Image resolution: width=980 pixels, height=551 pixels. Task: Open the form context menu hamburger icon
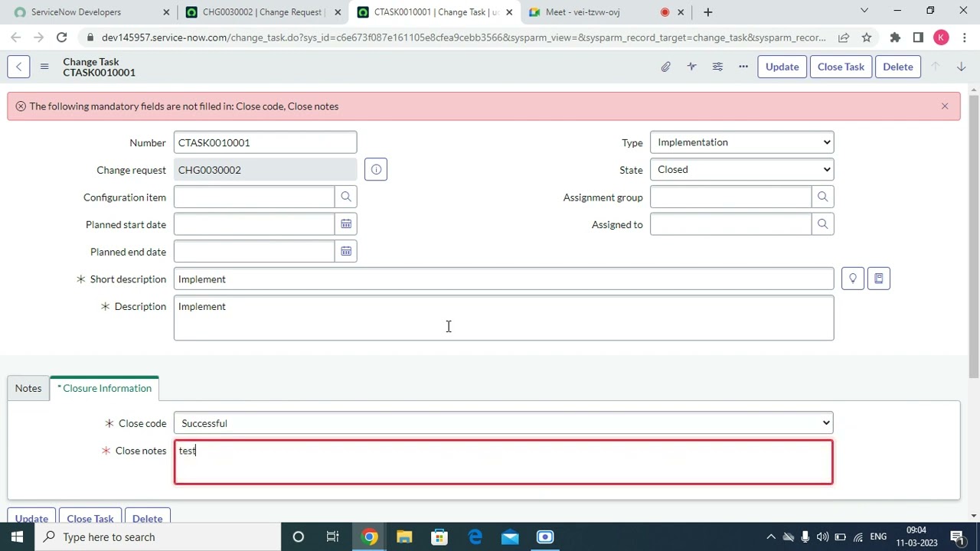(44, 67)
